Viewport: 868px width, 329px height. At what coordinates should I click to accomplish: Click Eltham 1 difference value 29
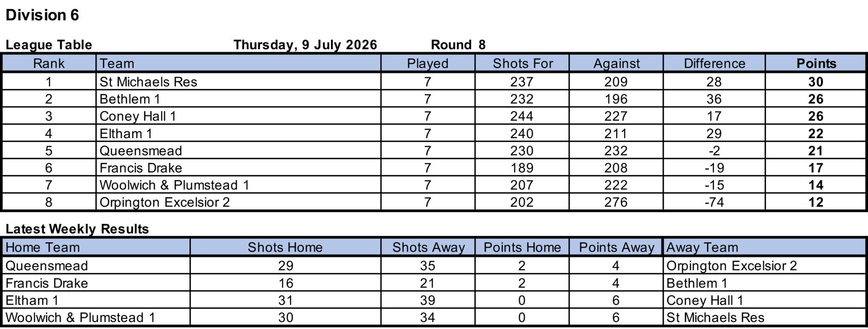[714, 134]
